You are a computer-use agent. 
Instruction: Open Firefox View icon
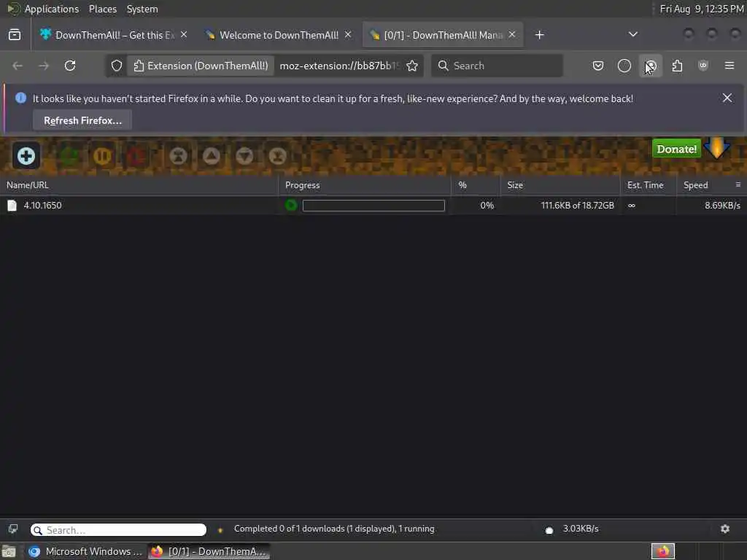pyautogui.click(x=15, y=35)
